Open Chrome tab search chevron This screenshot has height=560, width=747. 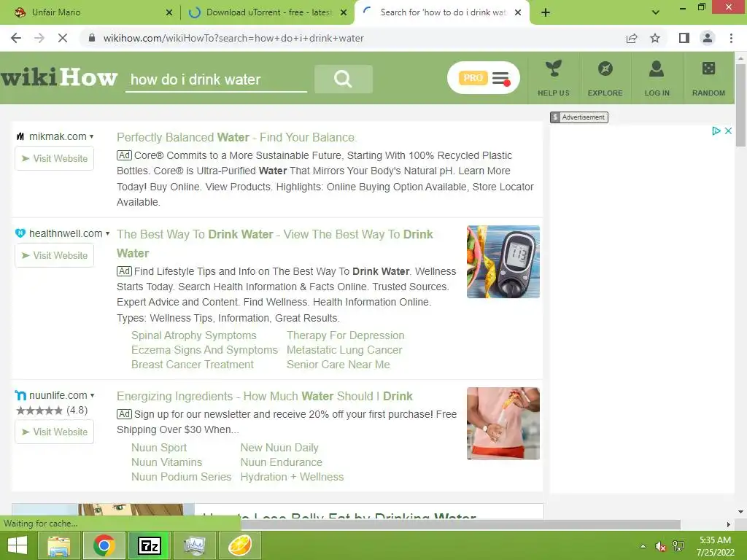(x=656, y=12)
